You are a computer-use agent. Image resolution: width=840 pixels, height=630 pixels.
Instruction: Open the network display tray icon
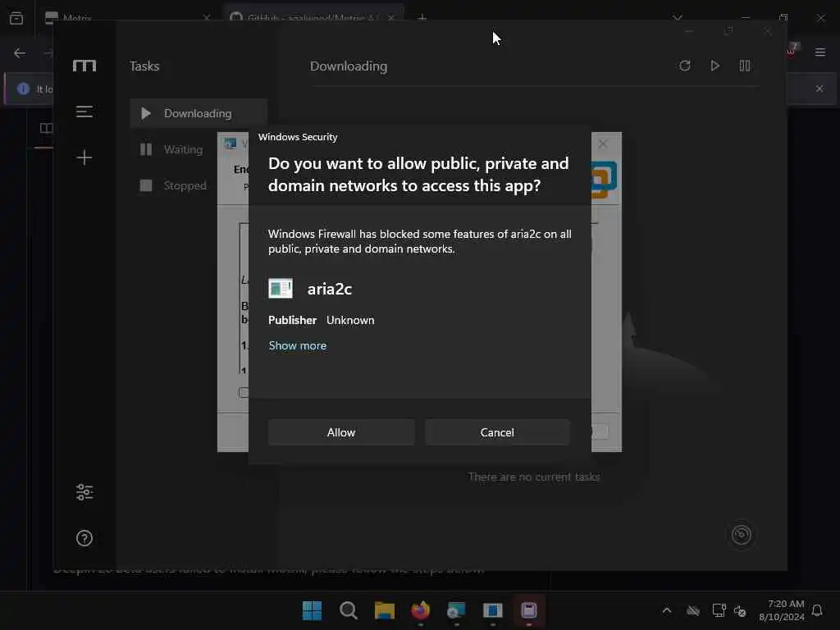pos(719,610)
